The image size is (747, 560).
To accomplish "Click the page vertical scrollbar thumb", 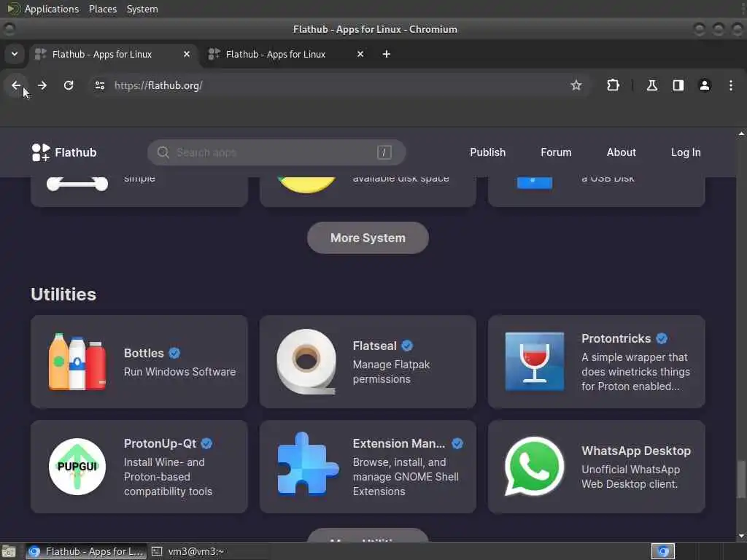I will (741, 479).
